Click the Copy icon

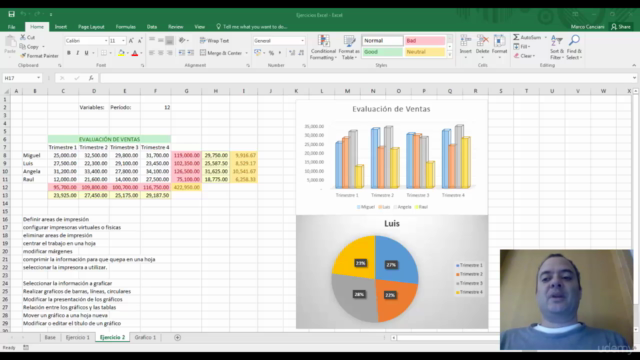pos(23,47)
